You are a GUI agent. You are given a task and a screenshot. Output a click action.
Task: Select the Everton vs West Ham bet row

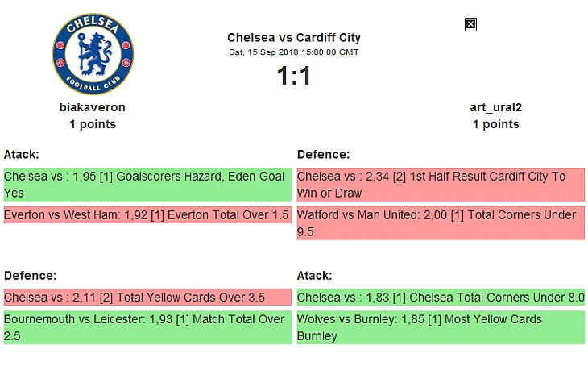coord(147,215)
